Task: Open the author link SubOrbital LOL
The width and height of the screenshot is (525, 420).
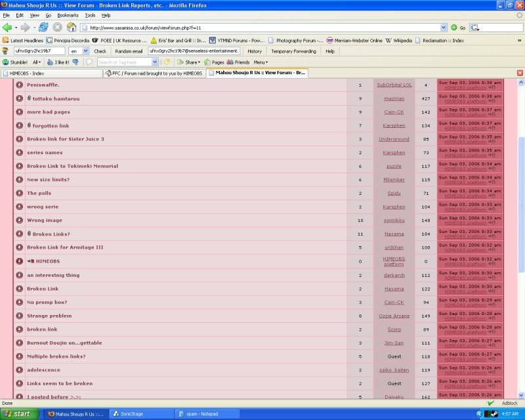Action: click(x=394, y=85)
